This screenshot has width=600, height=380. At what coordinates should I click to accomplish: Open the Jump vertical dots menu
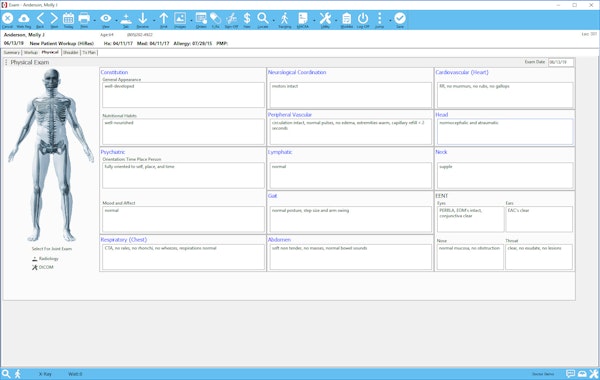380,18
